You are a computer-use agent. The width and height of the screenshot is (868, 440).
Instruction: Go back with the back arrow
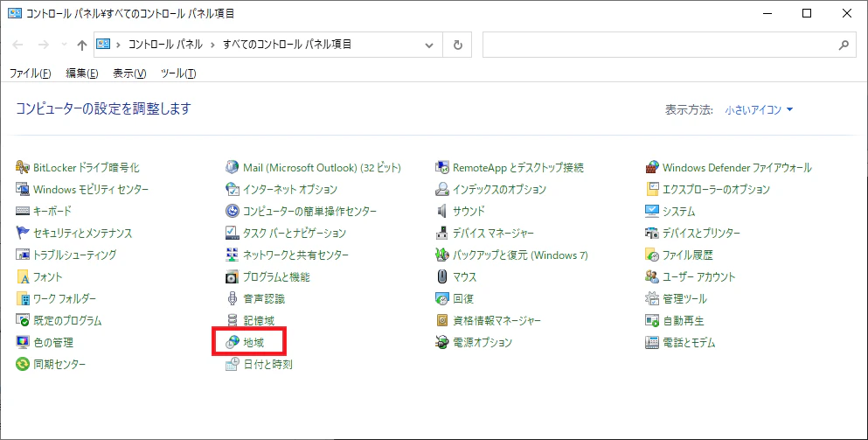(x=17, y=45)
